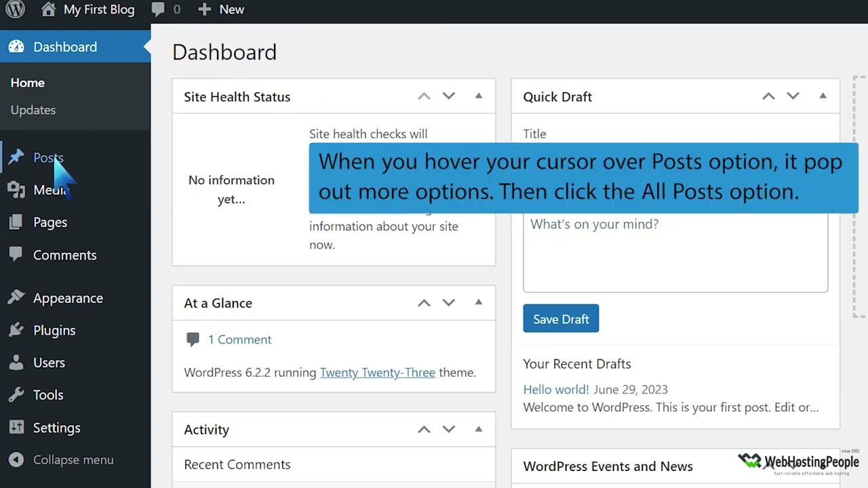This screenshot has height=488, width=868.
Task: Click the Tools wrench icon
Action: point(16,394)
